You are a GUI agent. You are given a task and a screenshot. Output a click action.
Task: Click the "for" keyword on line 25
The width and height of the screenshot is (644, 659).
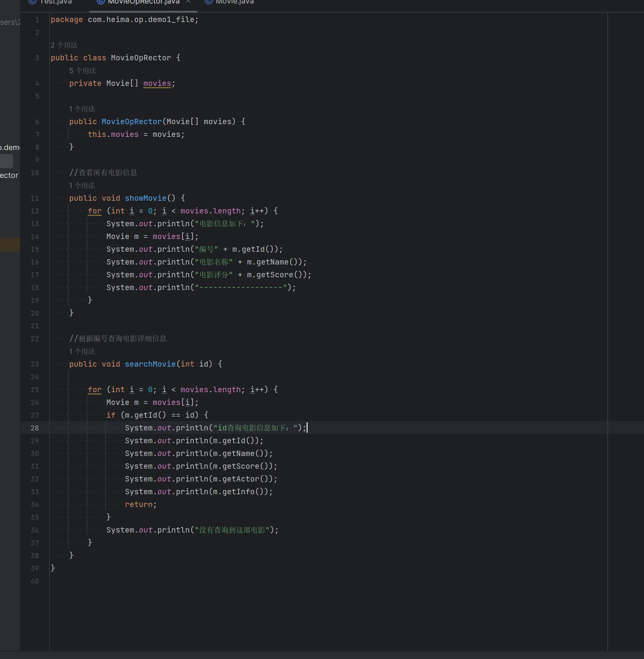tap(95, 389)
